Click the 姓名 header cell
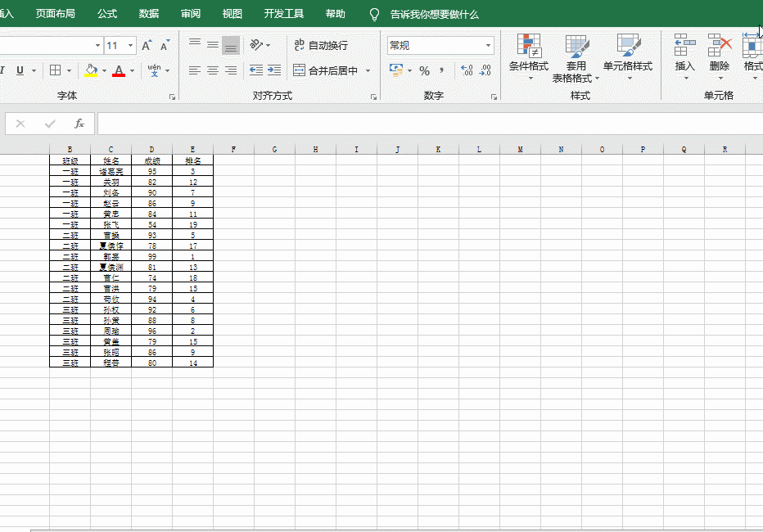The width and height of the screenshot is (763, 532). (111, 160)
